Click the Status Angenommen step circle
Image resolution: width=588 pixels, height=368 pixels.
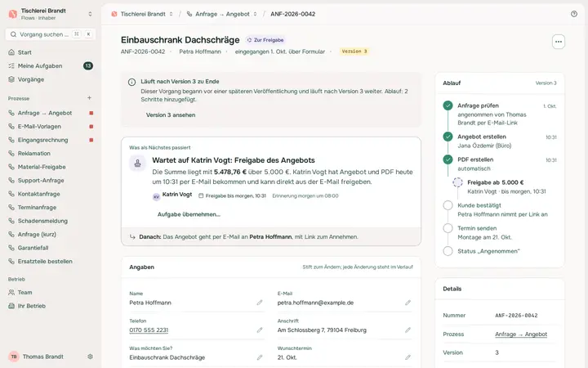pyautogui.click(x=448, y=251)
